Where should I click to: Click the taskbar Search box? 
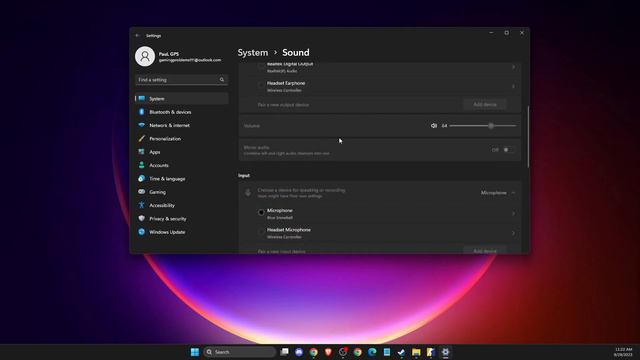[240, 352]
